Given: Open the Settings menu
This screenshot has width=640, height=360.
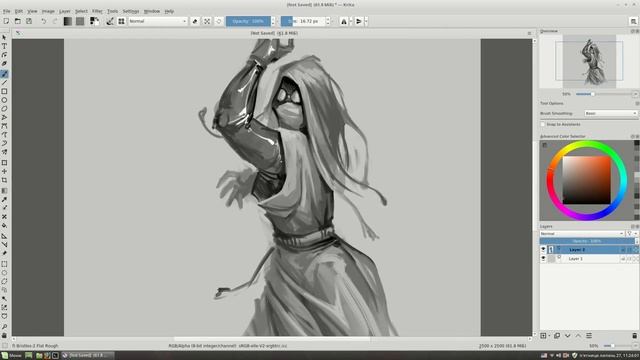Looking at the screenshot, I should click(x=131, y=11).
